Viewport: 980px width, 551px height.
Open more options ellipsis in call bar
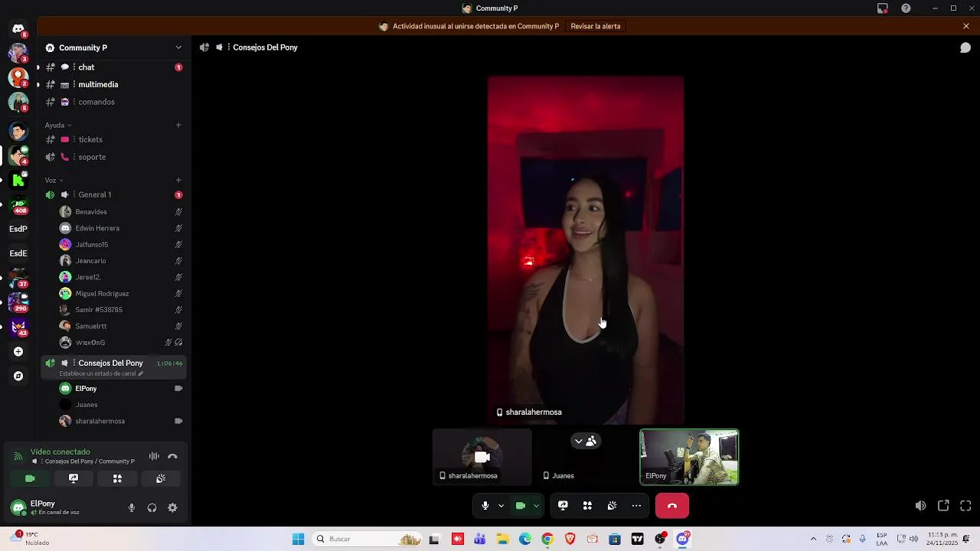tap(636, 506)
